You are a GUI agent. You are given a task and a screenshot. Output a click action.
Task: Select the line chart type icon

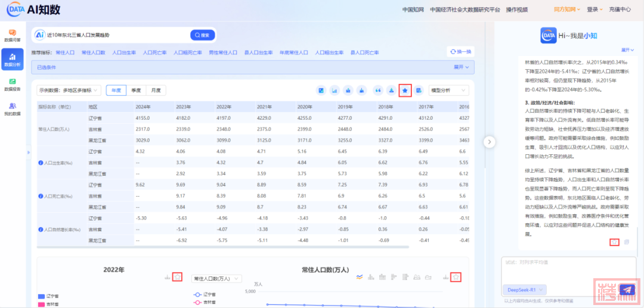click(x=360, y=277)
